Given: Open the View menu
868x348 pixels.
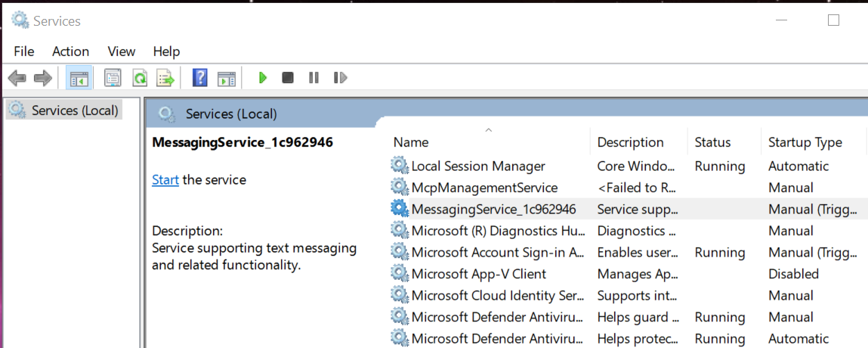Looking at the screenshot, I should (122, 51).
